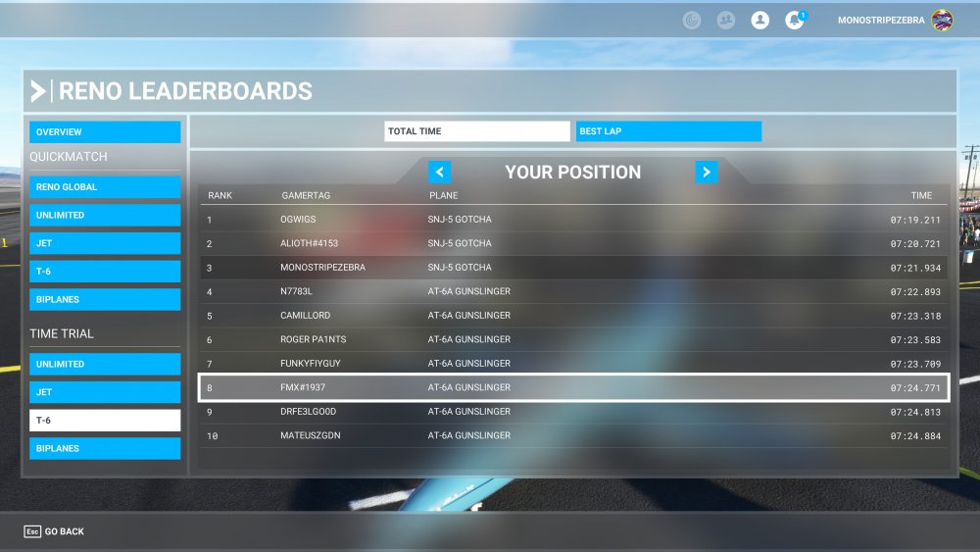Image resolution: width=980 pixels, height=552 pixels.
Task: Click the Plane column header
Action: (443, 196)
